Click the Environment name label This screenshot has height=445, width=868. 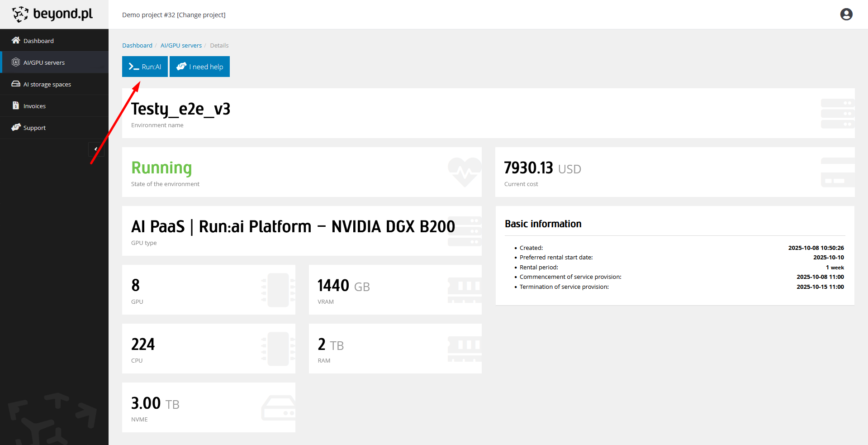tap(157, 125)
